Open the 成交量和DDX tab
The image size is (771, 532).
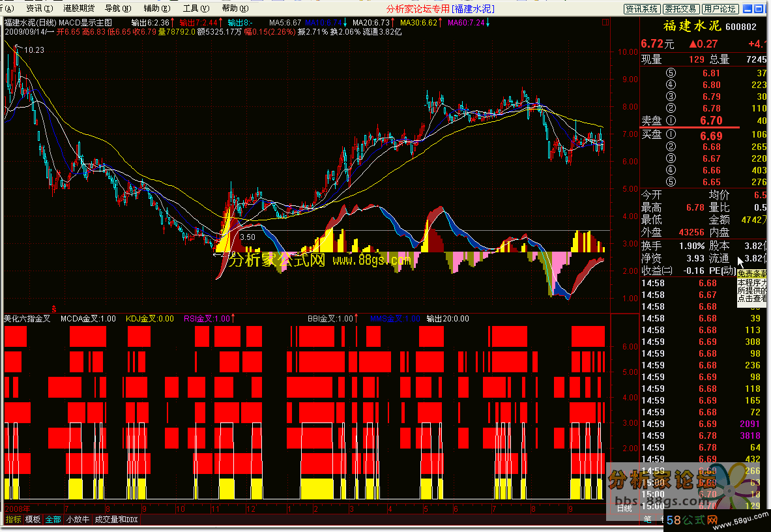pyautogui.click(x=116, y=519)
